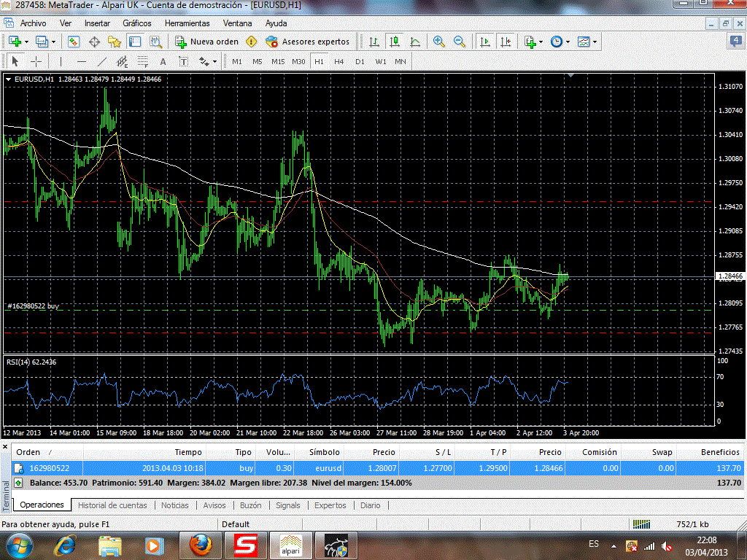This screenshot has height=560, width=747.
Task: Click the zoom in magnifier icon
Action: pyautogui.click(x=438, y=42)
